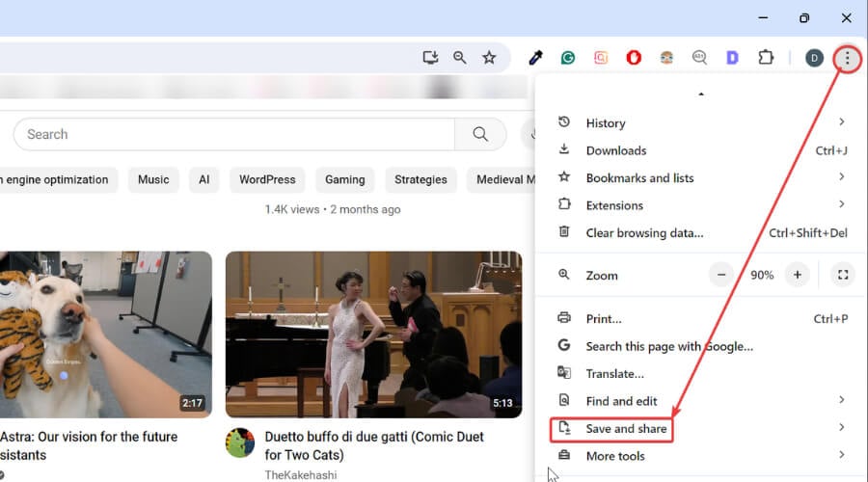868x482 pixels.
Task: Click the pink screenshot extension icon
Action: (x=601, y=58)
